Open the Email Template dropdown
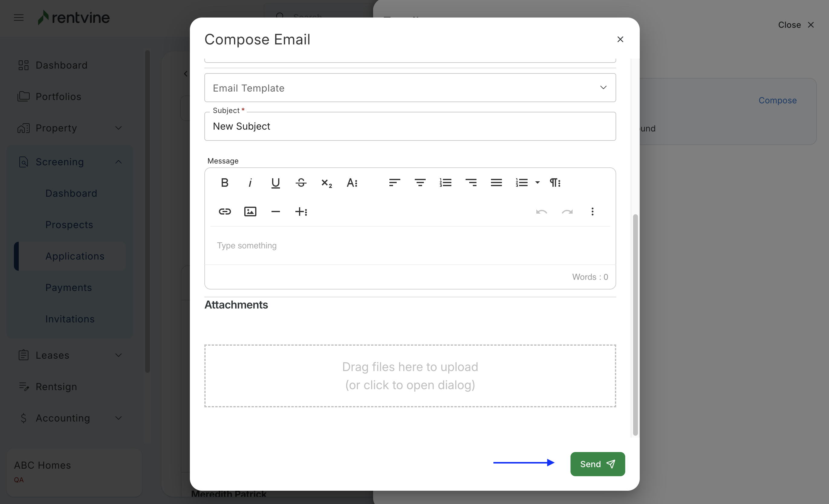Screen dimensions: 829x504 click(x=410, y=88)
